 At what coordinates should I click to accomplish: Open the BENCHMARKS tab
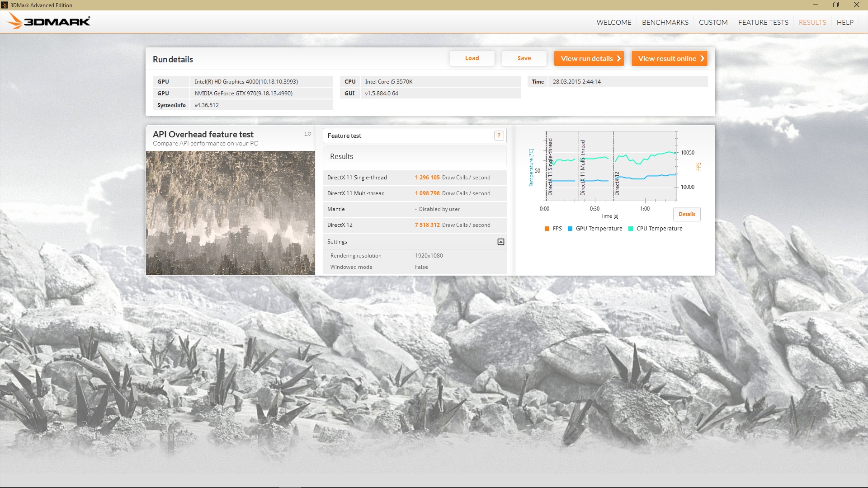[x=665, y=22]
